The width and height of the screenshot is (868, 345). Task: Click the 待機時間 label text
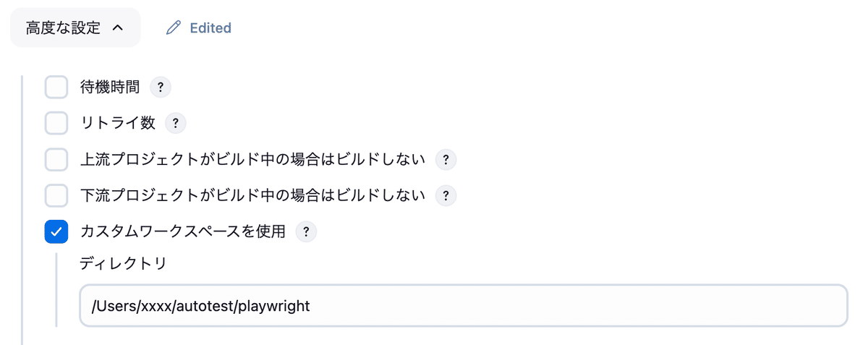110,88
